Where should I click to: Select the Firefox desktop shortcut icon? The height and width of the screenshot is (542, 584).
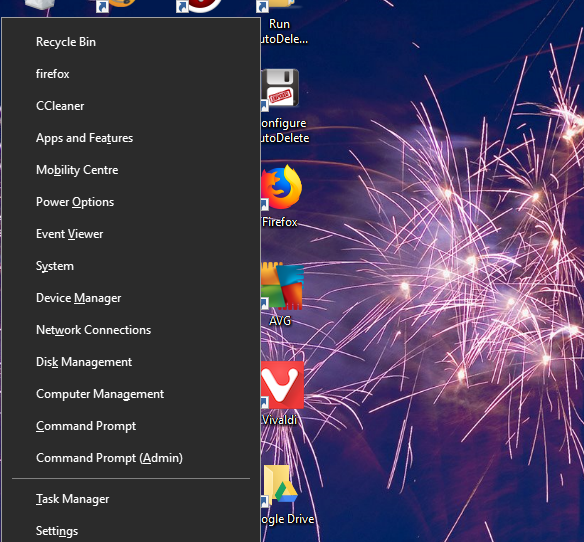[282, 188]
